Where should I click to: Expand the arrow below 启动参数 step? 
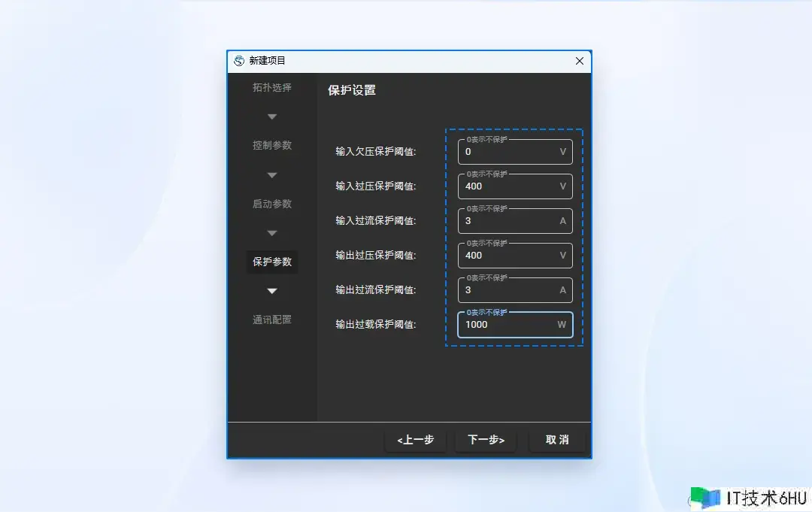coord(271,233)
